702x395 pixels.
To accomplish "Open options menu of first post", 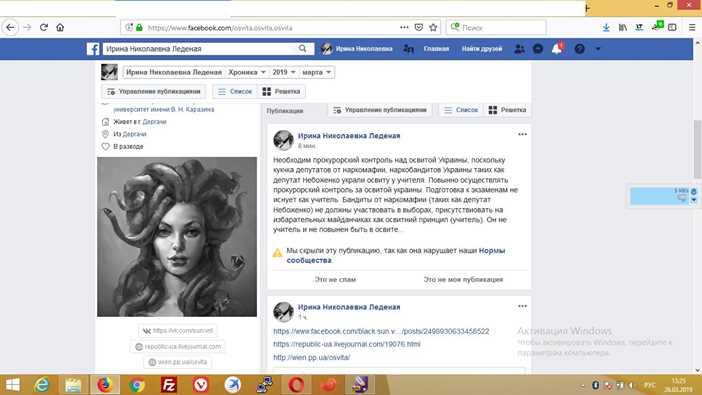I will (x=522, y=134).
